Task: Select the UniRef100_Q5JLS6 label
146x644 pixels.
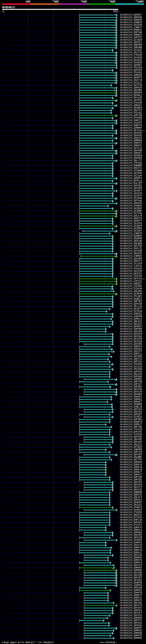Action: 131,306
